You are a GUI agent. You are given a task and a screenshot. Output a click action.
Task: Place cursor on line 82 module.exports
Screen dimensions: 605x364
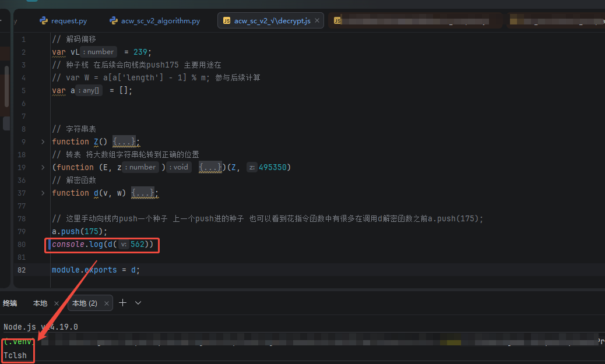(x=96, y=270)
